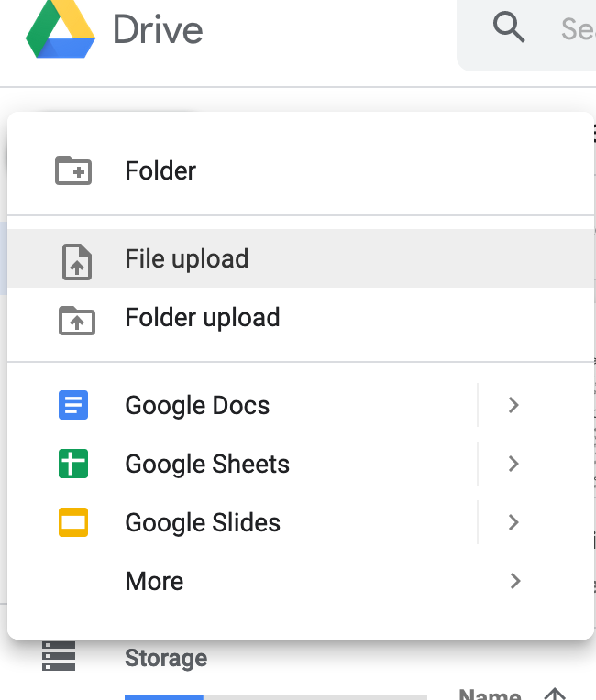
Task: Expand the More chevron arrow
Action: point(515,581)
